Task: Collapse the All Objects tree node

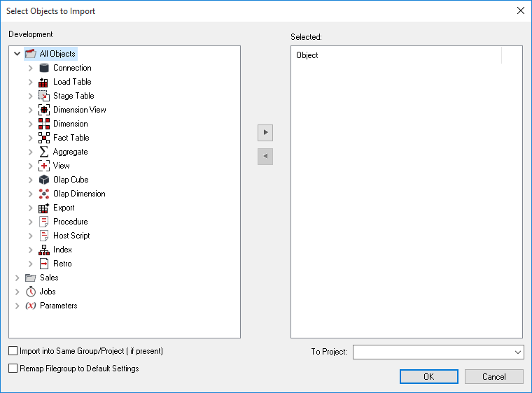Action: click(17, 54)
